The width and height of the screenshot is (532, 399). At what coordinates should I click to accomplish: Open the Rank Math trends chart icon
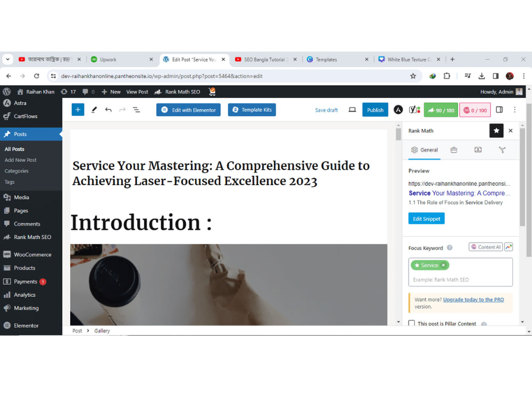(508, 247)
